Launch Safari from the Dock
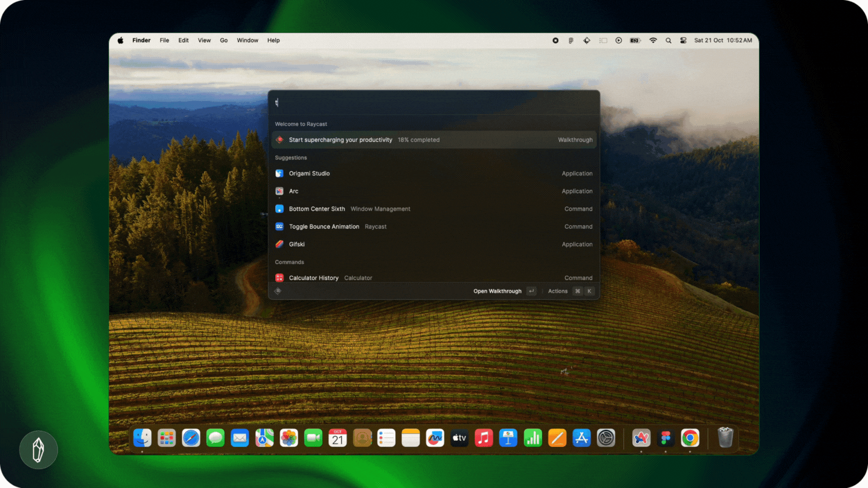Screen dimensions: 868x488 [x=191, y=438]
